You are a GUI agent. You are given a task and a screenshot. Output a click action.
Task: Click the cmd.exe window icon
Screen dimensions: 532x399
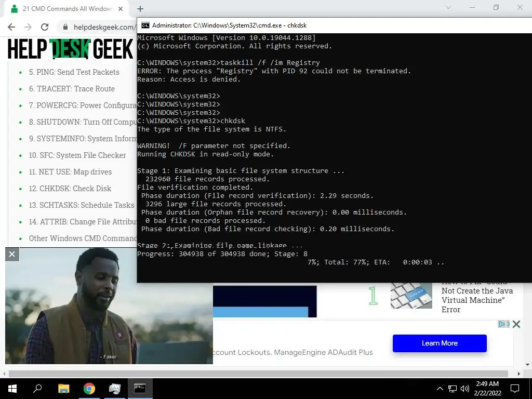pos(145,25)
